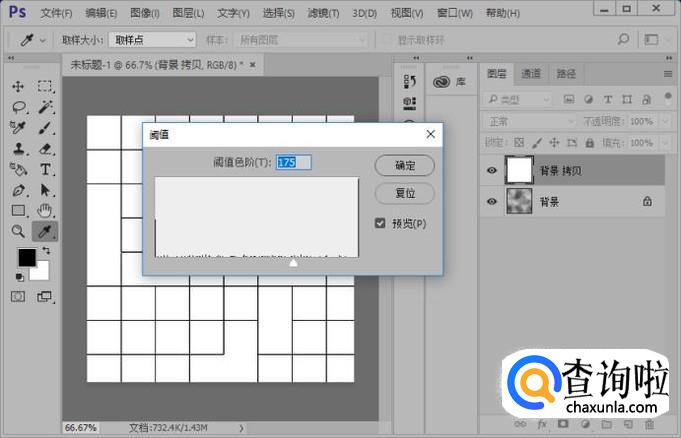The image size is (681, 438).
Task: Click the search icon in options bar
Action: (623, 40)
